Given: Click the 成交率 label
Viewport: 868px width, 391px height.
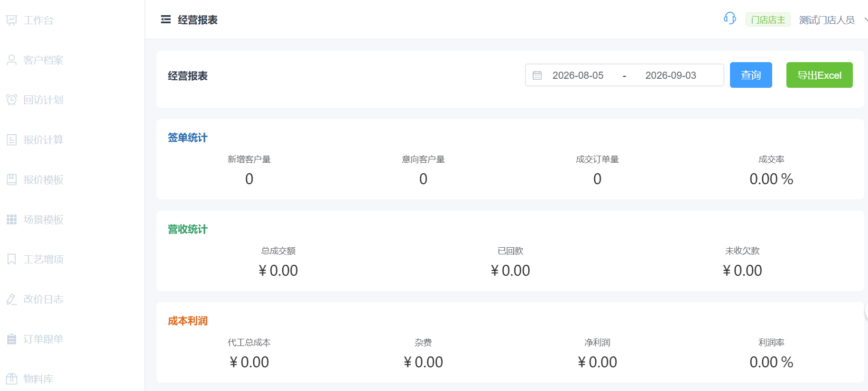Looking at the screenshot, I should tap(771, 159).
